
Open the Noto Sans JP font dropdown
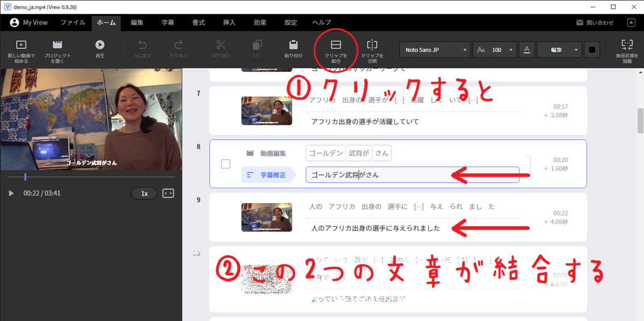pos(435,49)
